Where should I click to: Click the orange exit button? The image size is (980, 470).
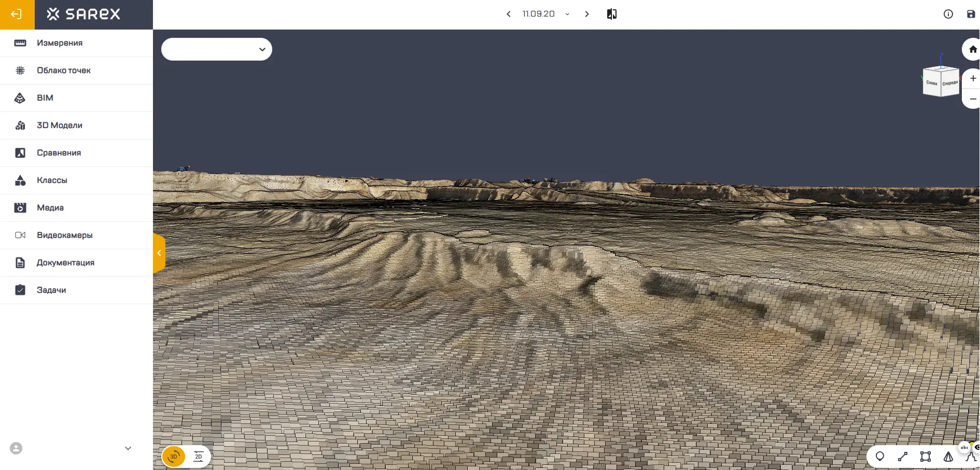(17, 15)
